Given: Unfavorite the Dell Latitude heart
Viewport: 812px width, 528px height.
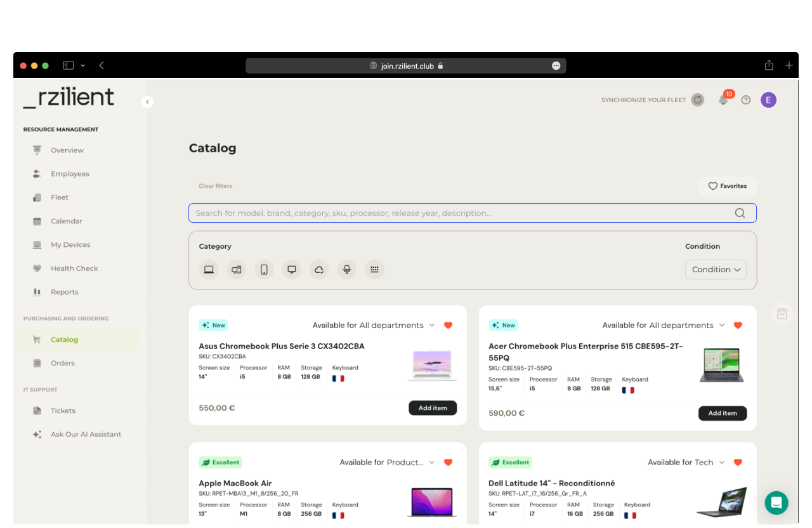Looking at the screenshot, I should (x=738, y=463).
